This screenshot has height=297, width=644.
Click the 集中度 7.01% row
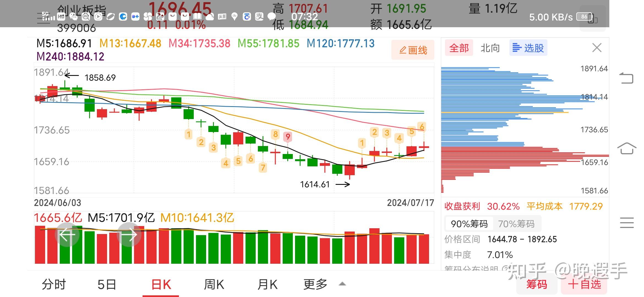point(479,255)
